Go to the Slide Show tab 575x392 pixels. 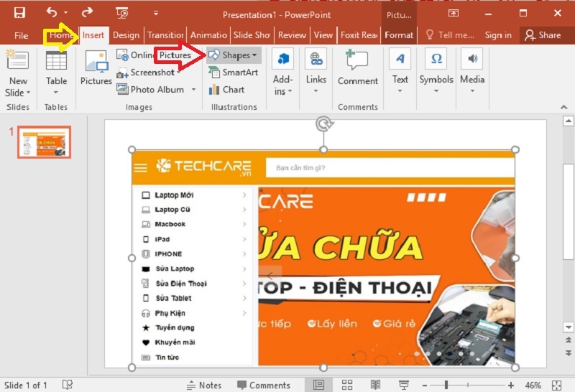point(252,35)
